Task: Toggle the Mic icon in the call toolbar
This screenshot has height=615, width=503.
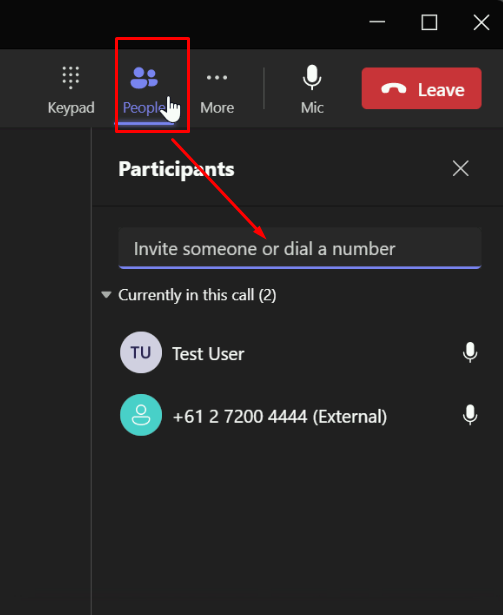Action: click(312, 77)
